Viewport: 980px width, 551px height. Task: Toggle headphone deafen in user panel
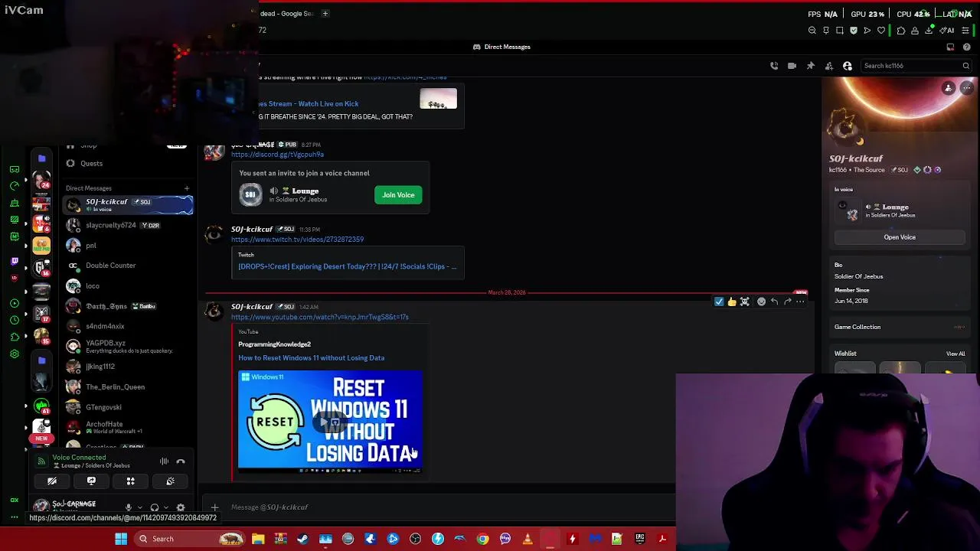point(155,507)
